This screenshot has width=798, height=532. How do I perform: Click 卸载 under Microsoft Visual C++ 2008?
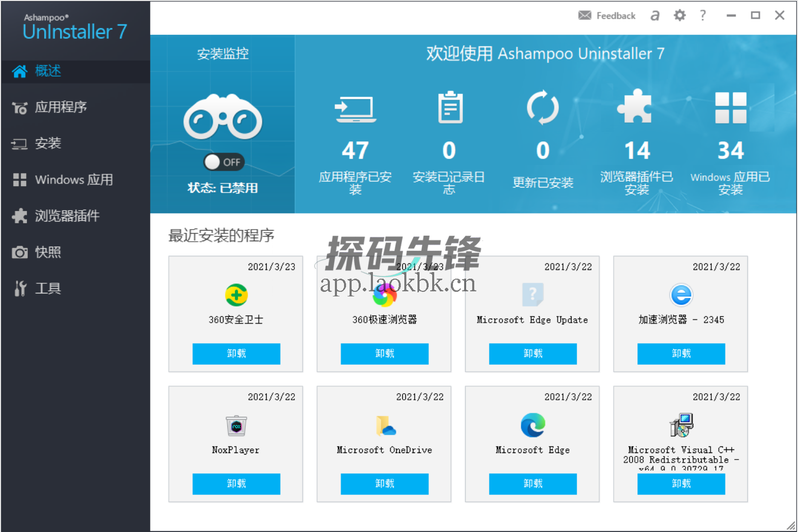(x=681, y=484)
